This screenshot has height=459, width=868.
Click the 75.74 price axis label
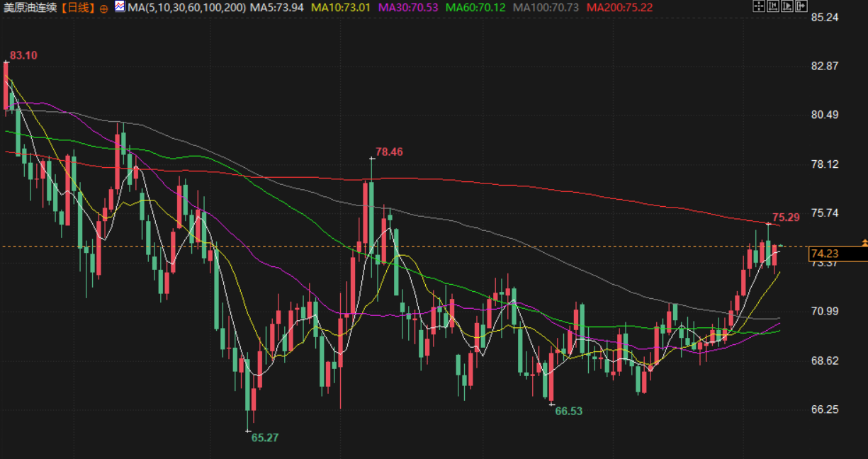(x=825, y=213)
